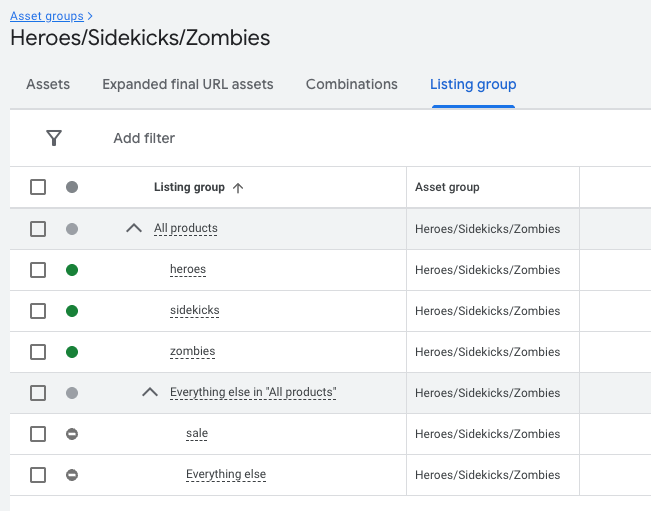Screen dimensions: 651x511
Task: Click the filter funnel icon
Action: click(54, 138)
